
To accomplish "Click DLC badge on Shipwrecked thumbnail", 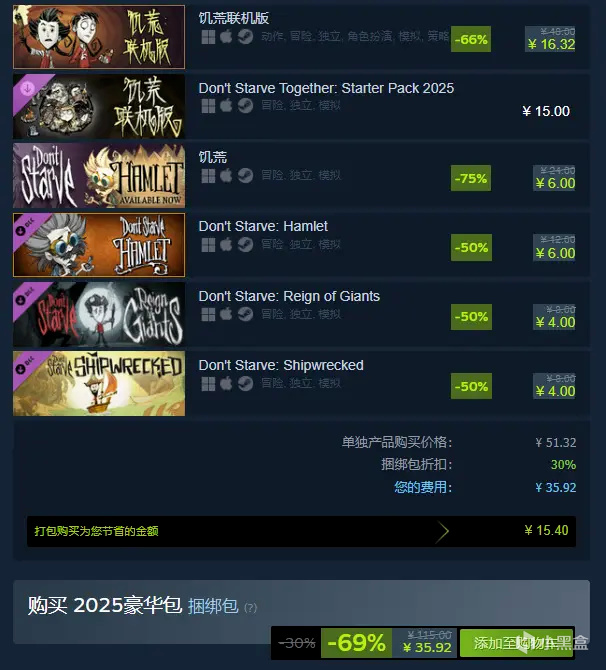I will (x=26, y=364).
